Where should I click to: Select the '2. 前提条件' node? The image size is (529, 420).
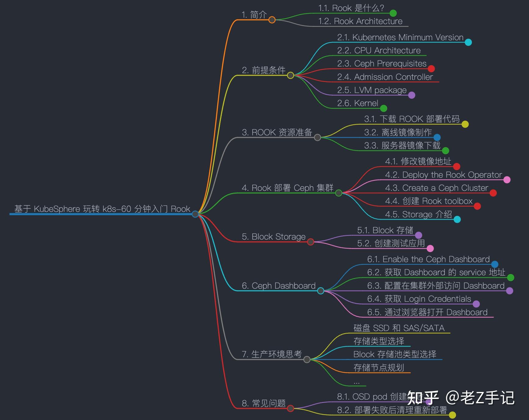264,70
